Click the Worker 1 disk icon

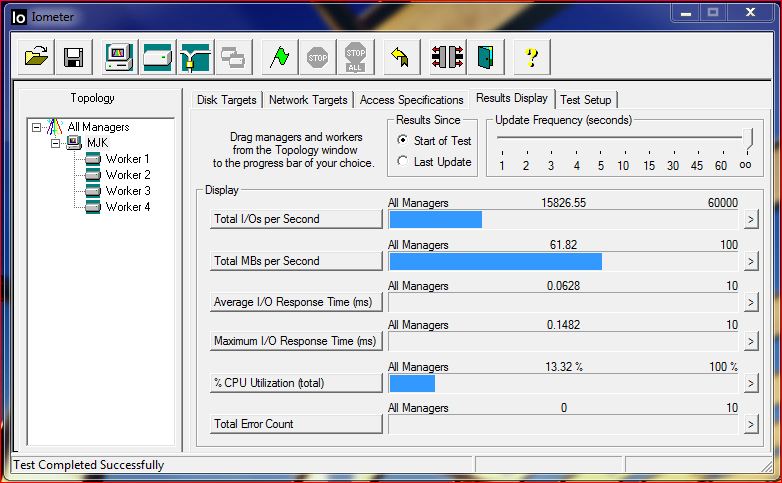coord(93,159)
